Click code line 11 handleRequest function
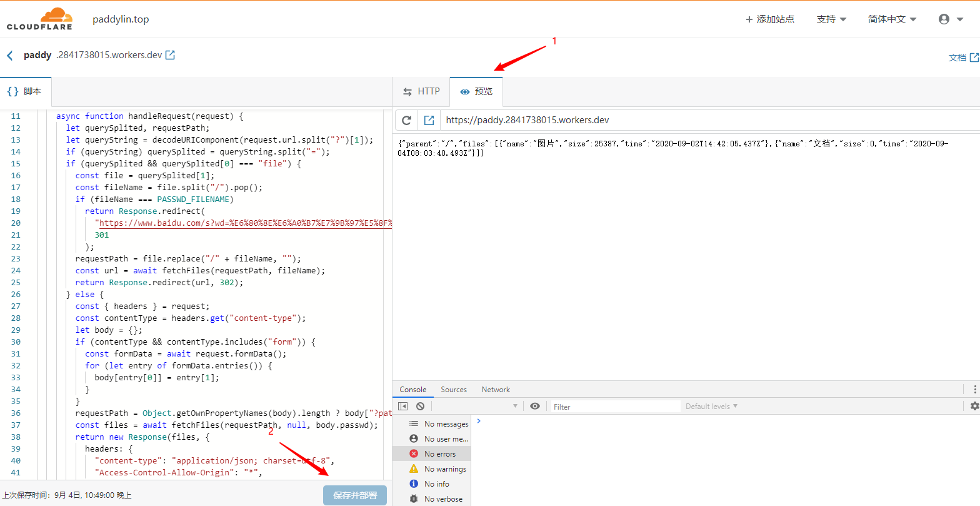980x506 pixels. 149,116
